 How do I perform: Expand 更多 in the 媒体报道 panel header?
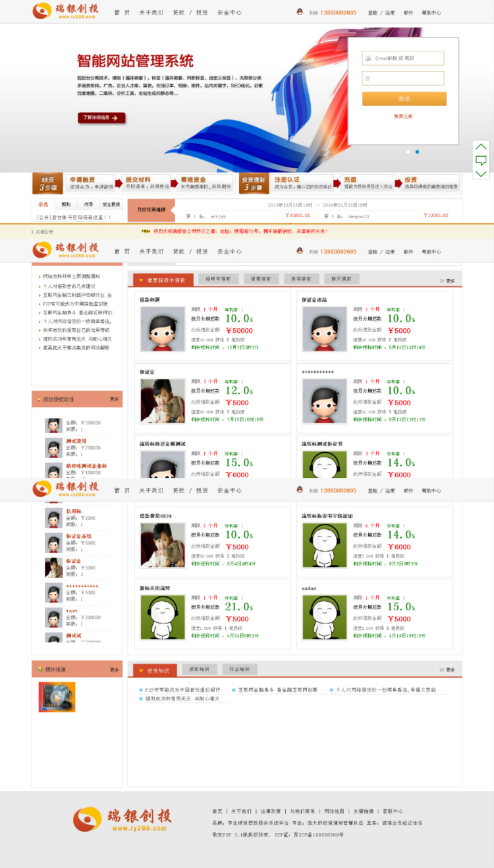click(x=115, y=670)
